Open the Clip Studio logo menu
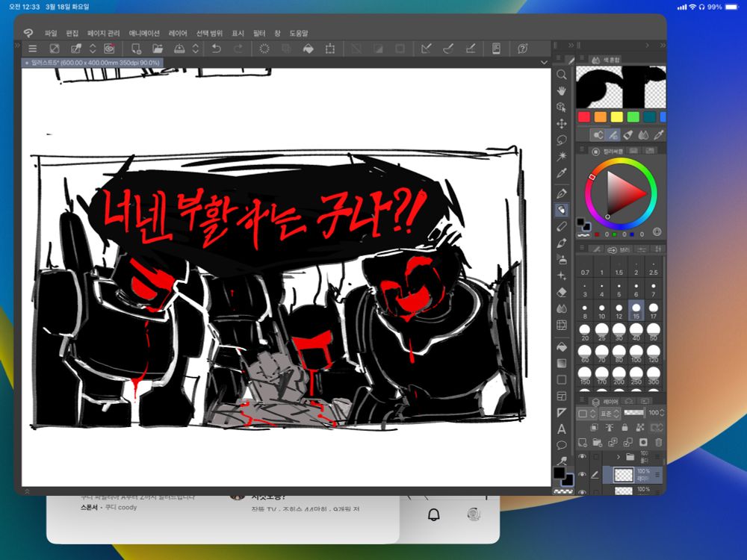 point(28,33)
